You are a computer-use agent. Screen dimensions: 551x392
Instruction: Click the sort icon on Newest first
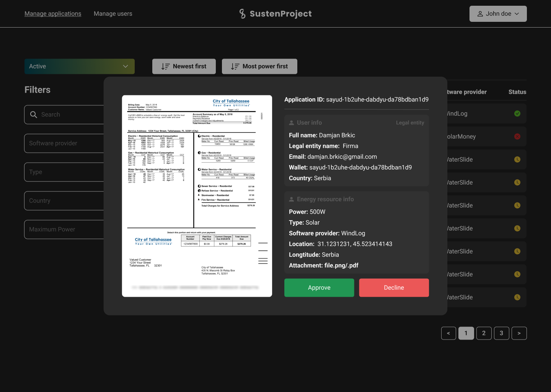click(165, 67)
